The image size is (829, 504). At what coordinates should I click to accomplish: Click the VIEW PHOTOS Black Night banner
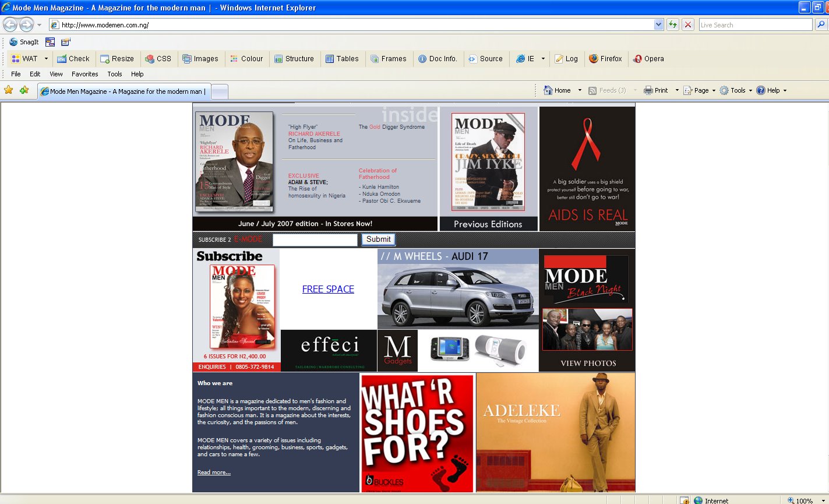tap(587, 311)
